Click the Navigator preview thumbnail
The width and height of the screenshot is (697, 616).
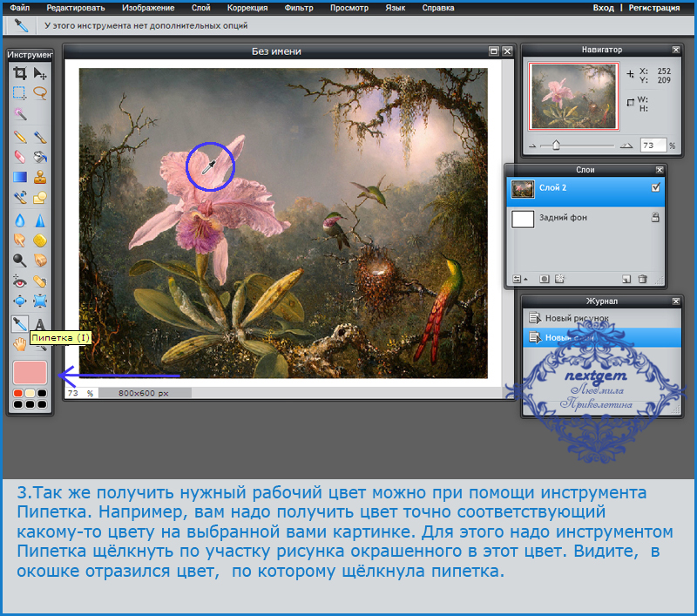(x=574, y=97)
